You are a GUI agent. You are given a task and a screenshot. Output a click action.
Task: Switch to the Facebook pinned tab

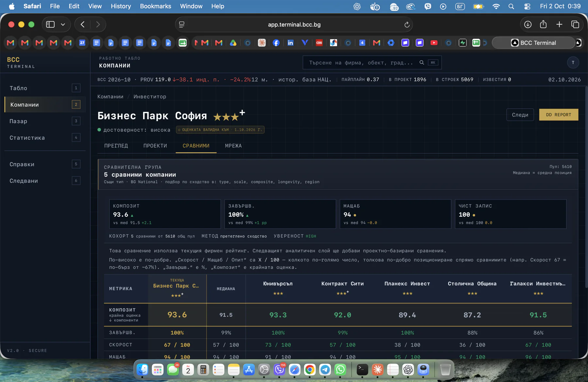(276, 43)
